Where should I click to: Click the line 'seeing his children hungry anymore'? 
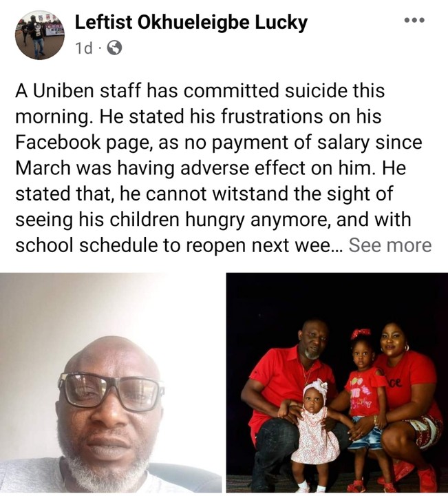pos(213,220)
